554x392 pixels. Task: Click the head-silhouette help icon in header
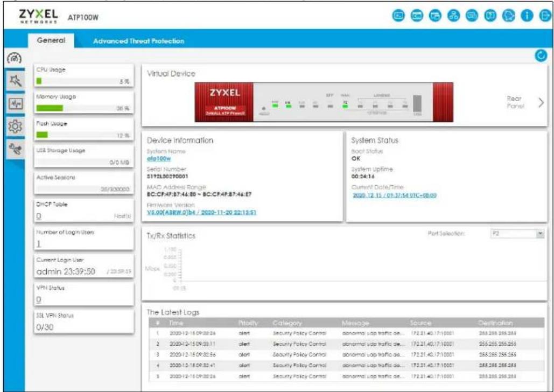tap(508, 16)
